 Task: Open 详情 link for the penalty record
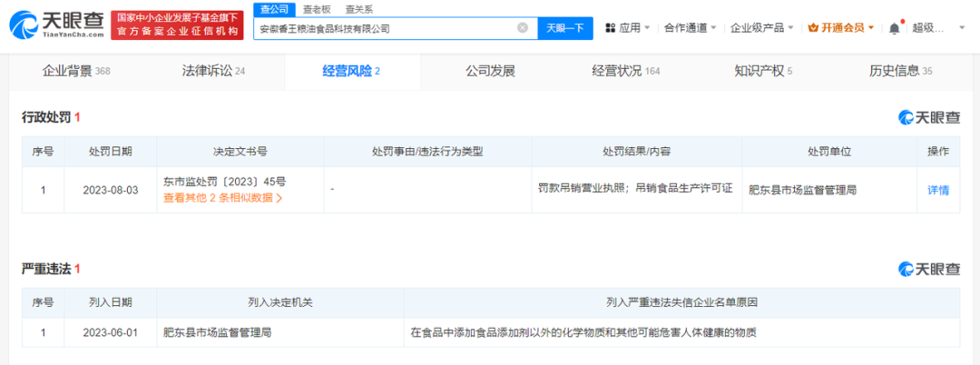pyautogui.click(x=937, y=191)
